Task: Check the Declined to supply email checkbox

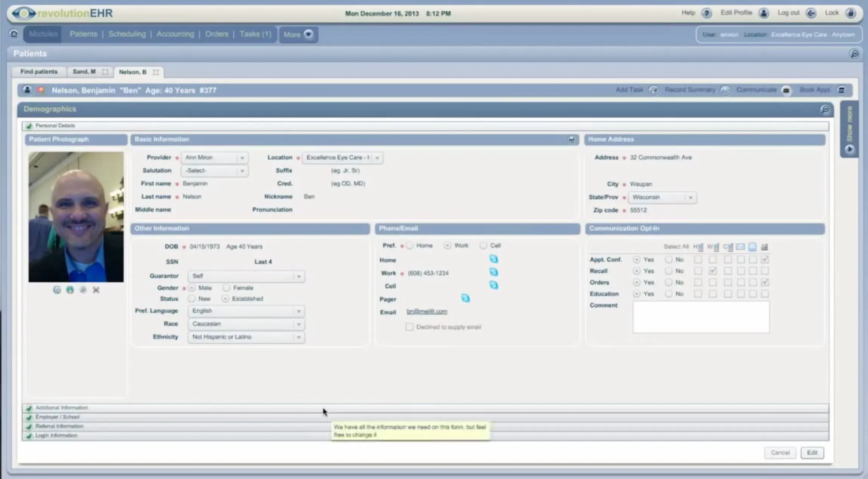Action: coord(409,327)
